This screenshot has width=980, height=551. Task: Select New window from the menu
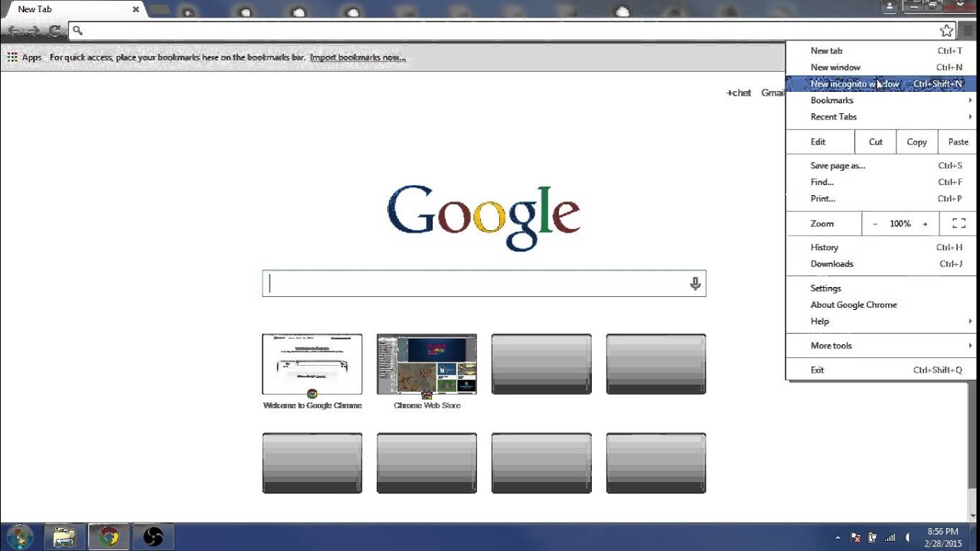882,67
